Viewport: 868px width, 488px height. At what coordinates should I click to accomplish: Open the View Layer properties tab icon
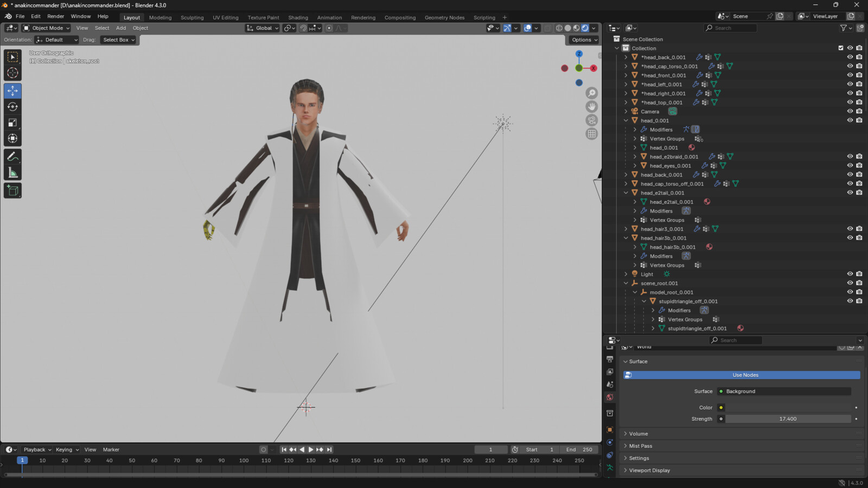[x=610, y=372]
